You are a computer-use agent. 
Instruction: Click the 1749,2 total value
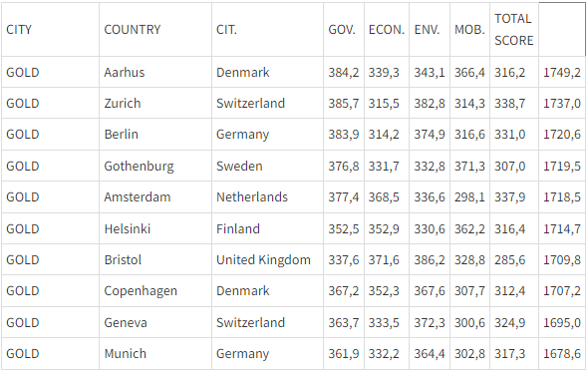(562, 72)
